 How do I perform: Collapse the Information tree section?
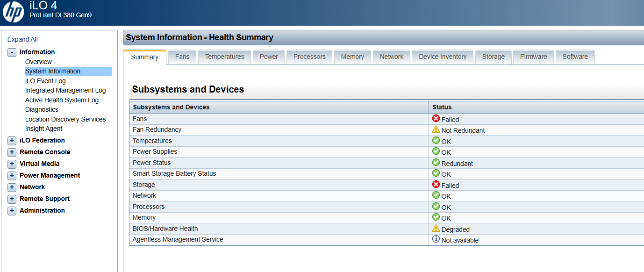point(12,52)
